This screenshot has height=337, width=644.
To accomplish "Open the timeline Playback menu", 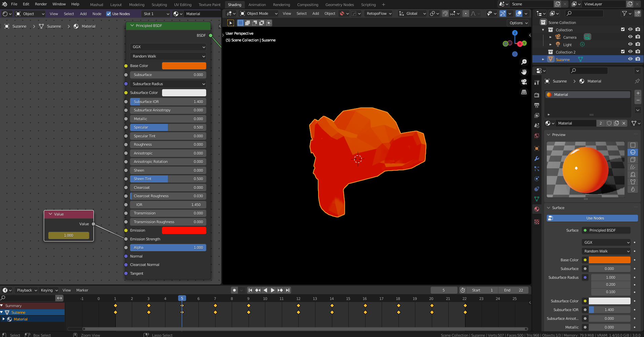I will tap(27, 290).
